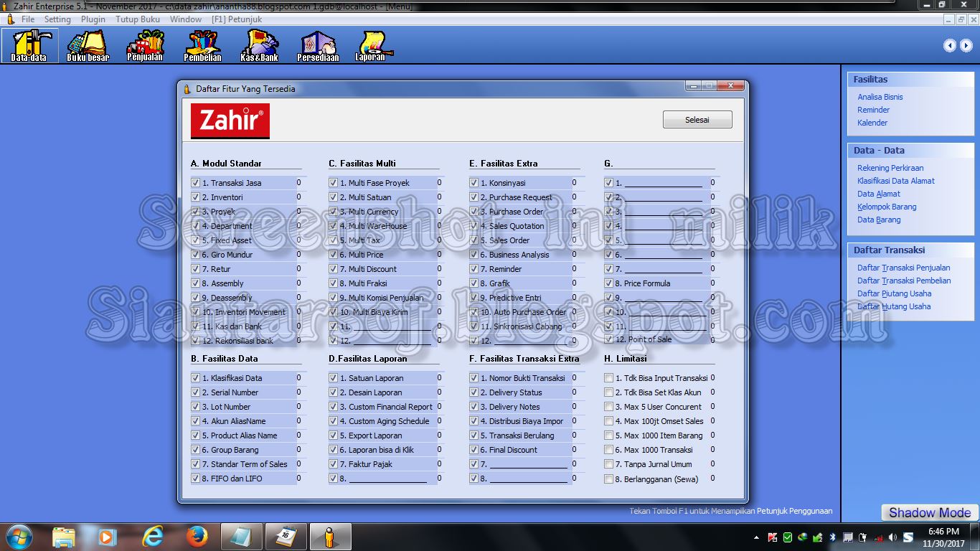Click the Zahir logo in the dialog

point(230,121)
